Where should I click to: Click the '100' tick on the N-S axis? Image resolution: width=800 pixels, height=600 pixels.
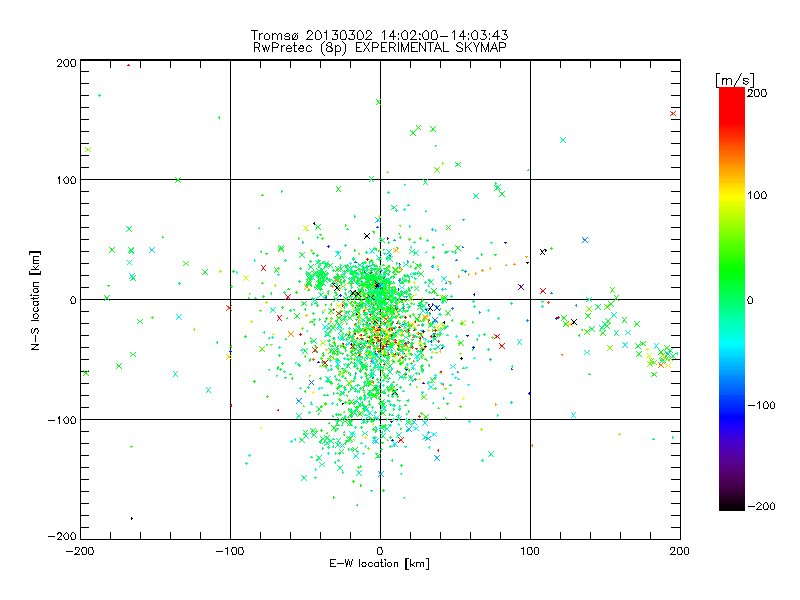(66, 180)
